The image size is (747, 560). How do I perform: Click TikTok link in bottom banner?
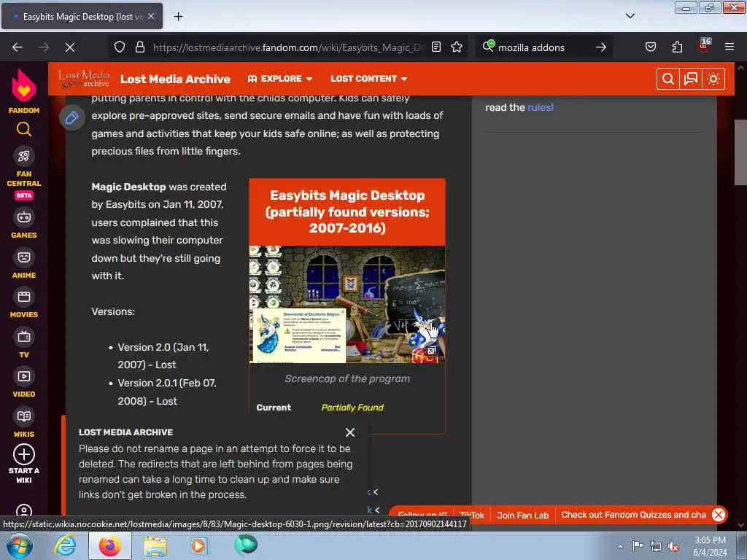[472, 516]
